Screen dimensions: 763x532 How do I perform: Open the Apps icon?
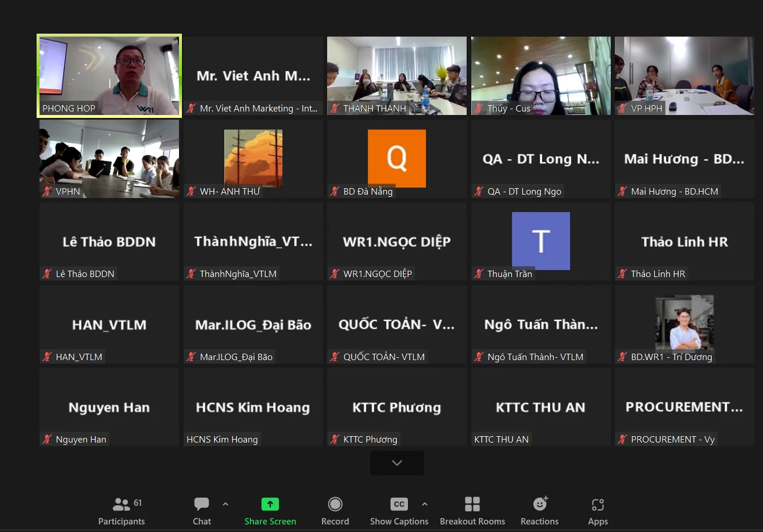click(598, 505)
